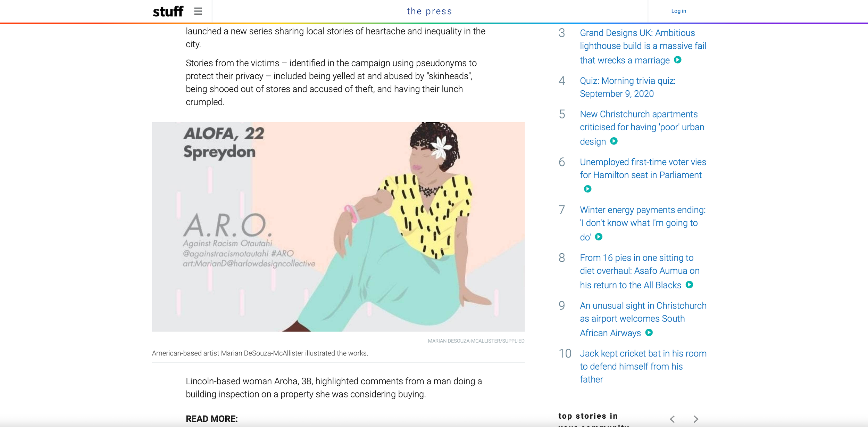Screen dimensions: 868x427
Task: Click play icon beside South African Airways story
Action: click(x=649, y=332)
